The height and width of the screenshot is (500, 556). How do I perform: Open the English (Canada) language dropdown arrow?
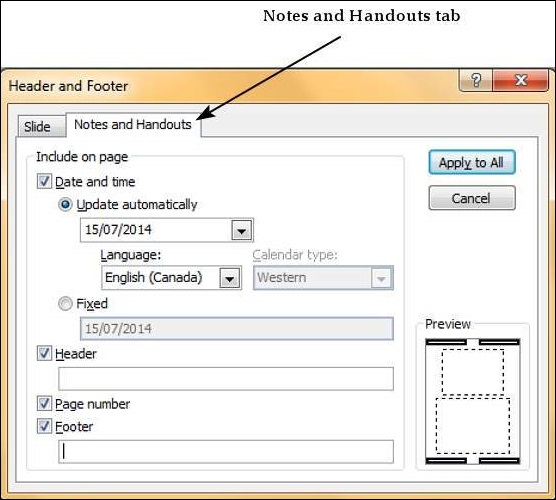(230, 278)
